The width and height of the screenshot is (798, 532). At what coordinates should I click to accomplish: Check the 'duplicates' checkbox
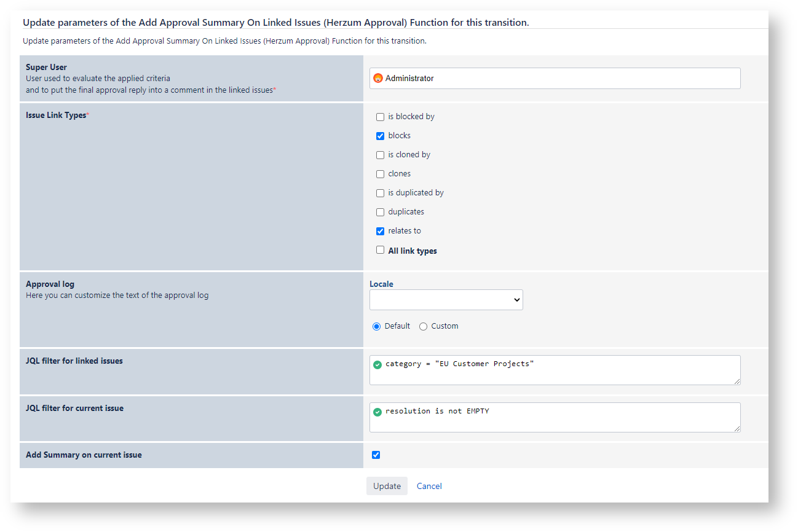(x=380, y=212)
